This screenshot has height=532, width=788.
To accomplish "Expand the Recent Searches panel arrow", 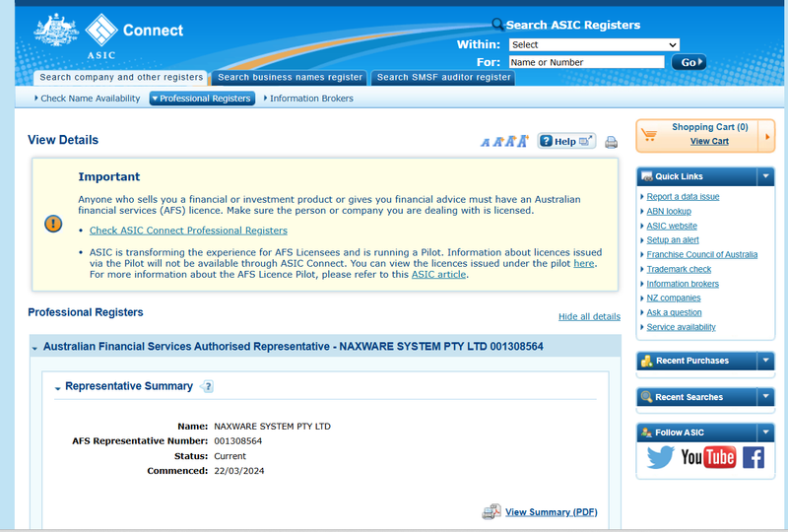I will (x=766, y=397).
